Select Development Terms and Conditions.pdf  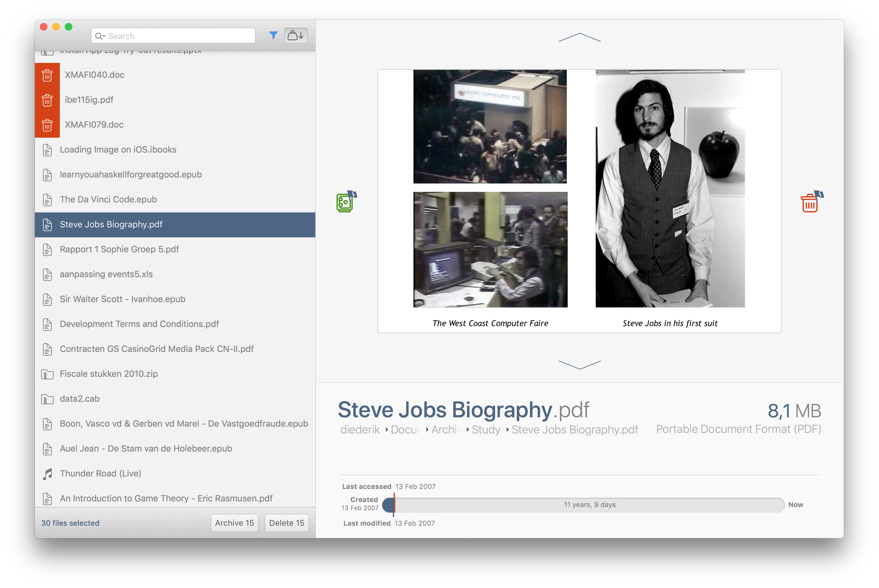(175, 324)
